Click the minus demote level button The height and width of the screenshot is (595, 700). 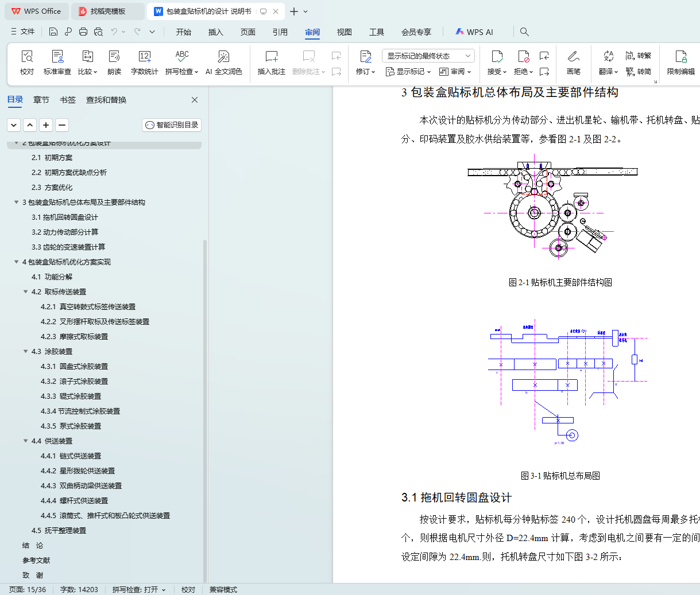coord(62,125)
